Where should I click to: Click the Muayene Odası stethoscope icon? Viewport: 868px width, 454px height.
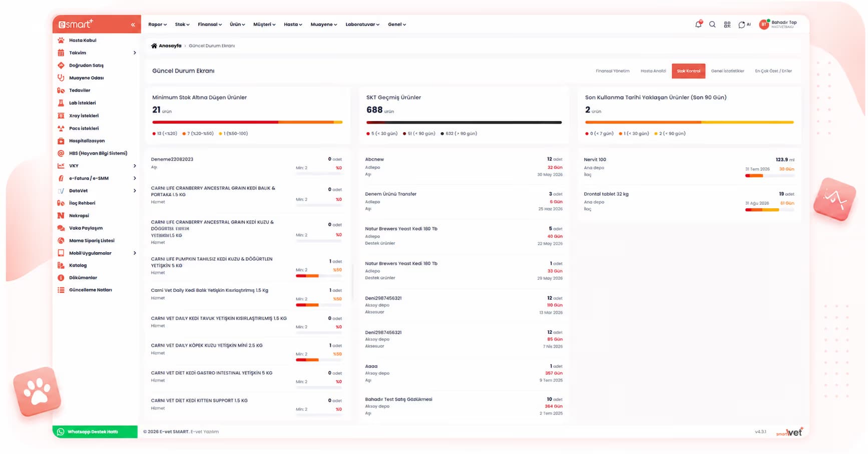point(61,78)
